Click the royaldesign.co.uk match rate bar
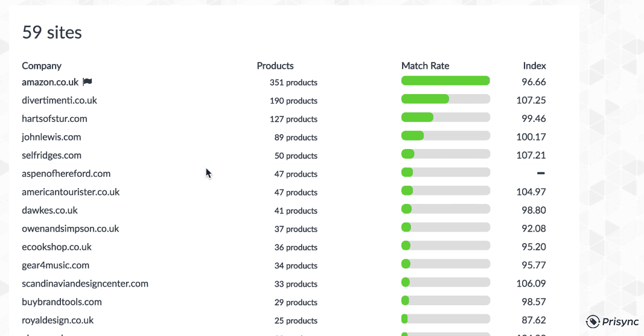 point(445,319)
